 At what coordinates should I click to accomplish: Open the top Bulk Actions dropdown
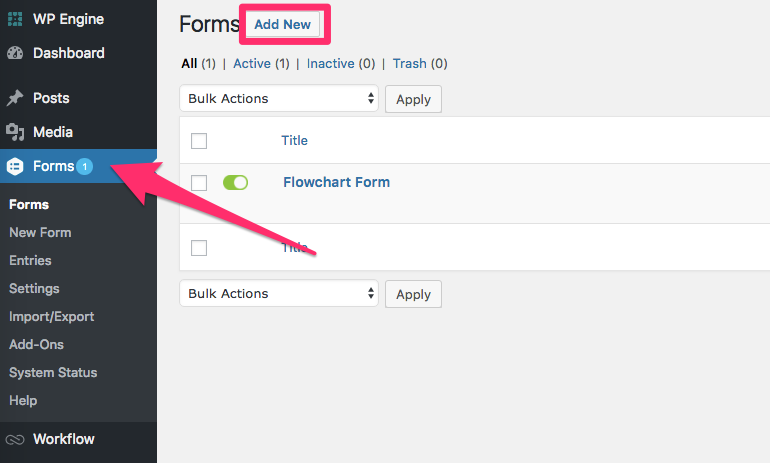[x=280, y=99]
